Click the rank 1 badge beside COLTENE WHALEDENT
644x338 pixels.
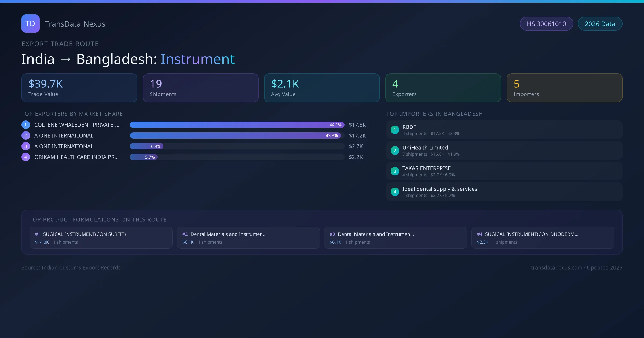pos(25,125)
